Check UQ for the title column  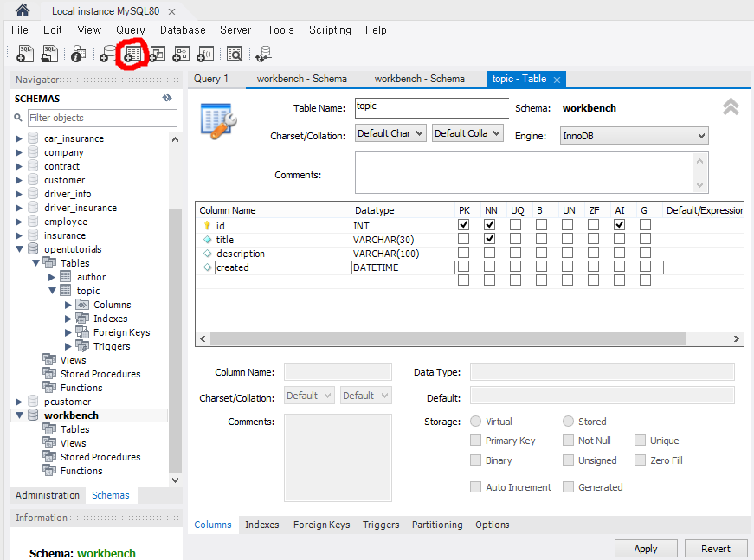pyautogui.click(x=515, y=238)
